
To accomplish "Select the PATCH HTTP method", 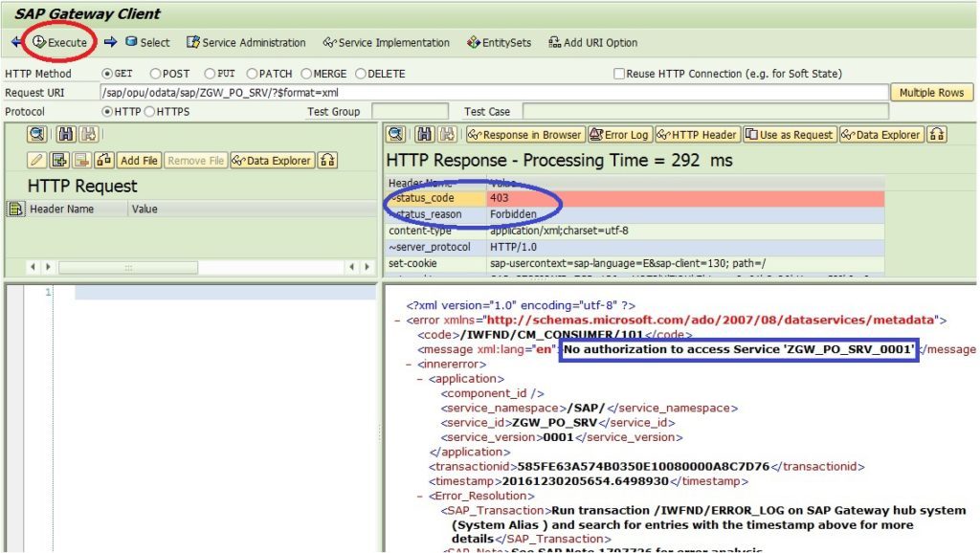I will coord(252,74).
